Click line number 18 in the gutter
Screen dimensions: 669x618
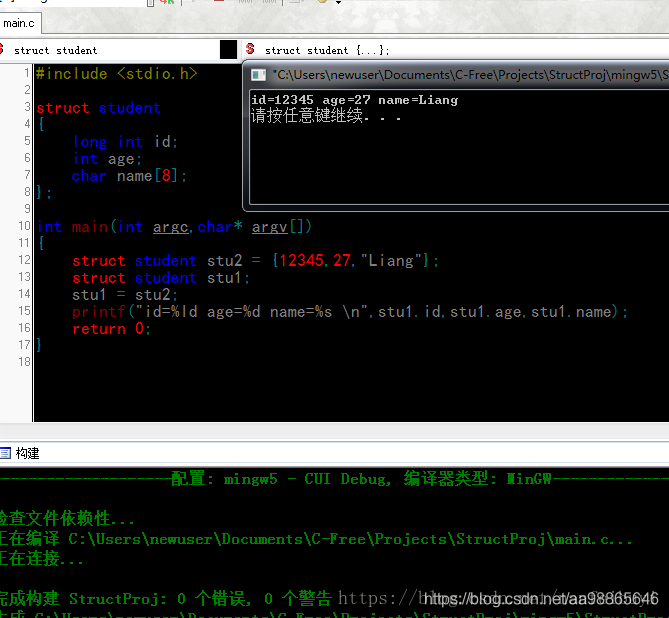[x=24, y=361]
